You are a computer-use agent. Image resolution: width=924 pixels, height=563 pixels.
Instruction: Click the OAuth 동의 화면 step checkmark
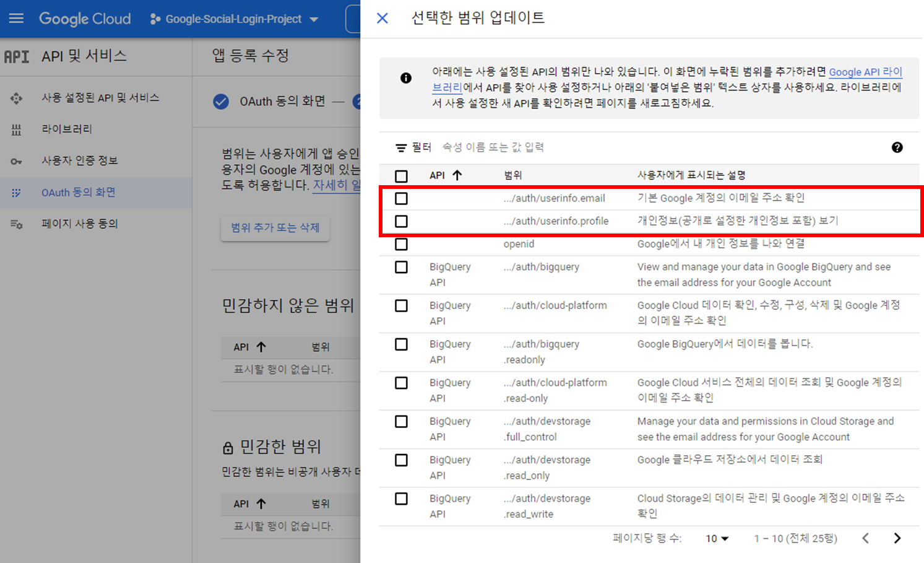click(x=221, y=102)
